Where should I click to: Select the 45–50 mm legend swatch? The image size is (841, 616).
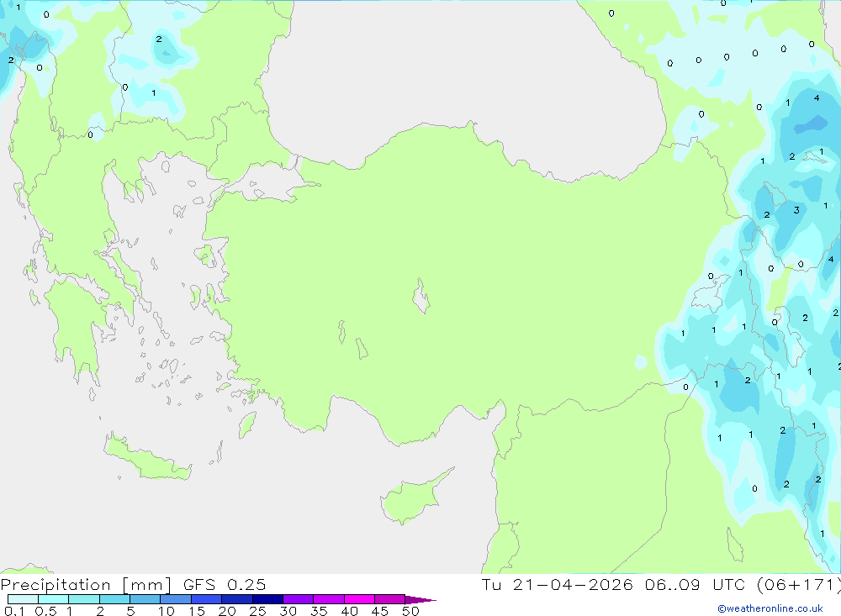pos(390,599)
